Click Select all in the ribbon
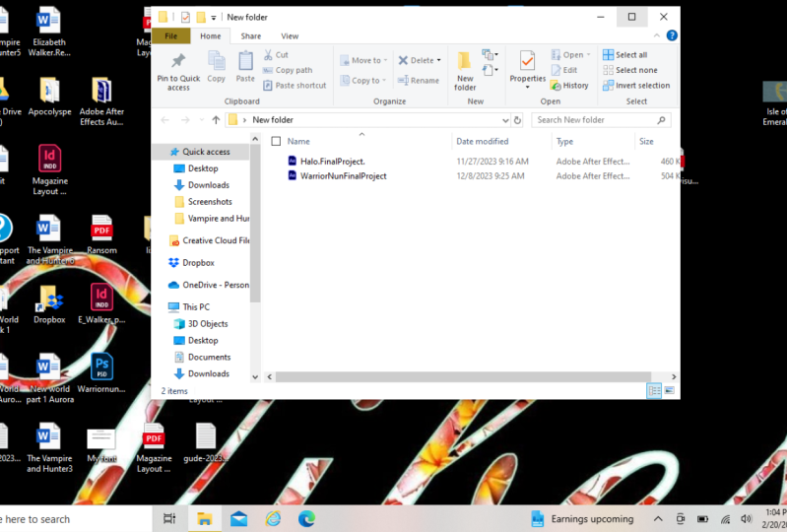 click(x=624, y=55)
